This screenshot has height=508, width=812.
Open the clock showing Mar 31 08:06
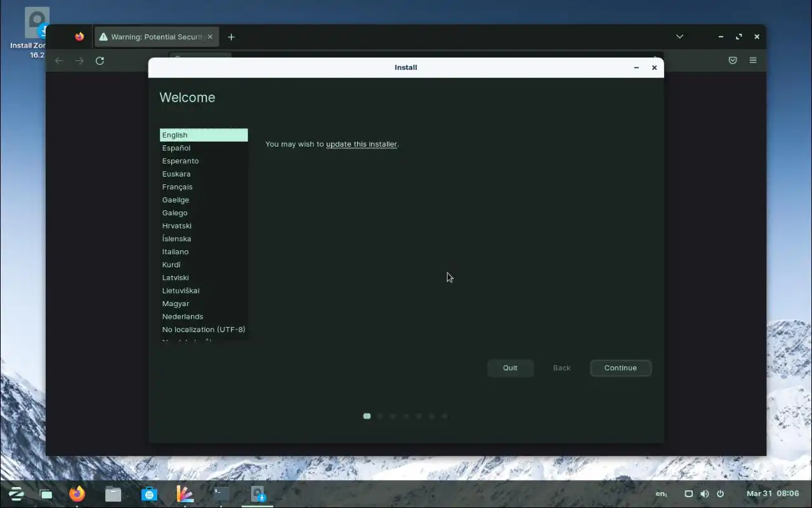(773, 493)
